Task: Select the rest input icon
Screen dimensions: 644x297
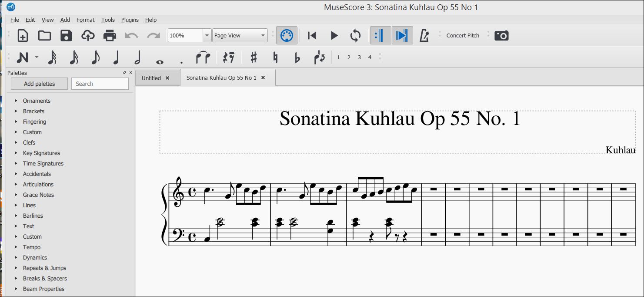Action: point(229,57)
